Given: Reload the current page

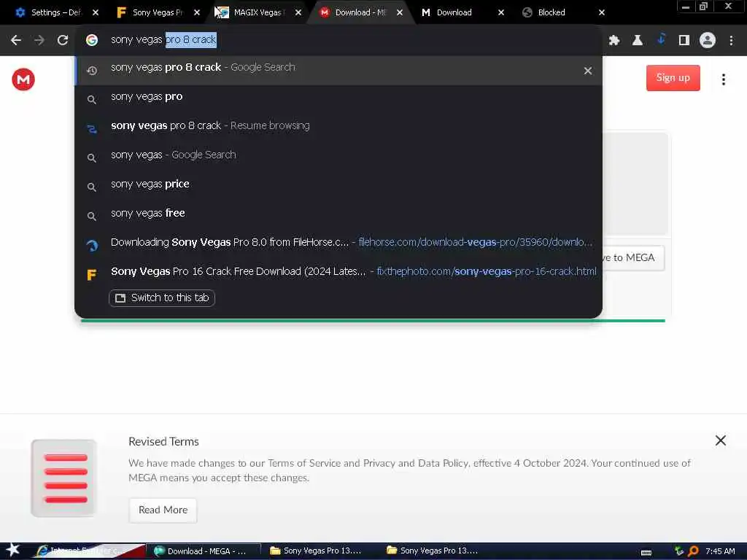Looking at the screenshot, I should coord(63,41).
